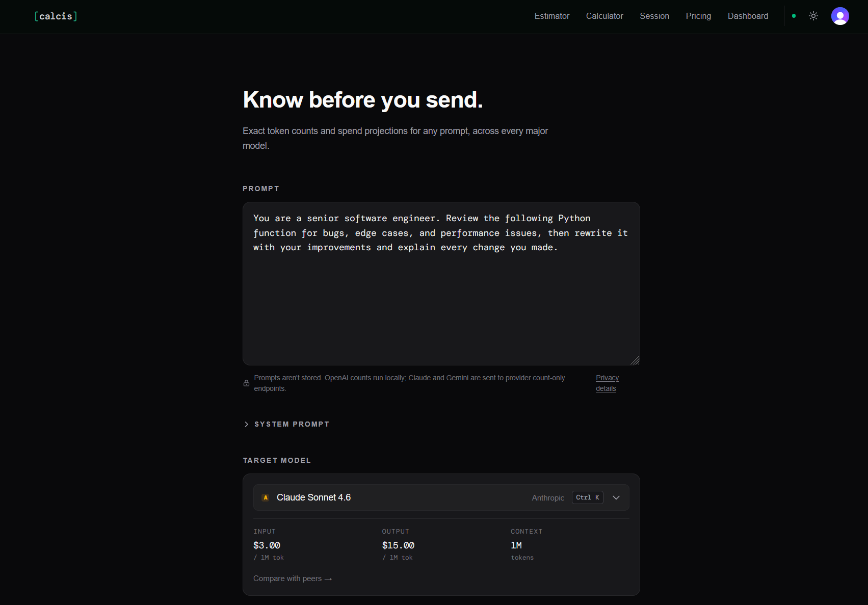
Task: Click the Anthropic logo icon
Action: click(266, 497)
